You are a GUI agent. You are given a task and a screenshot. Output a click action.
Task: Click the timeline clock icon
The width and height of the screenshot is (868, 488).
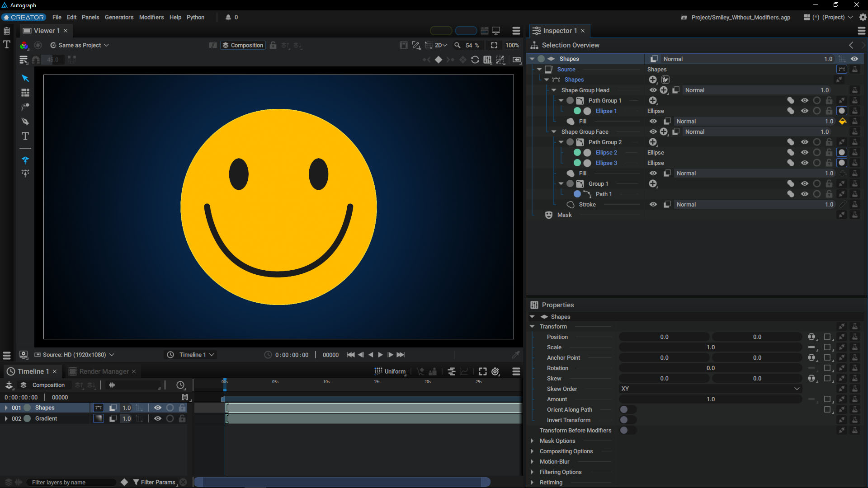[180, 385]
